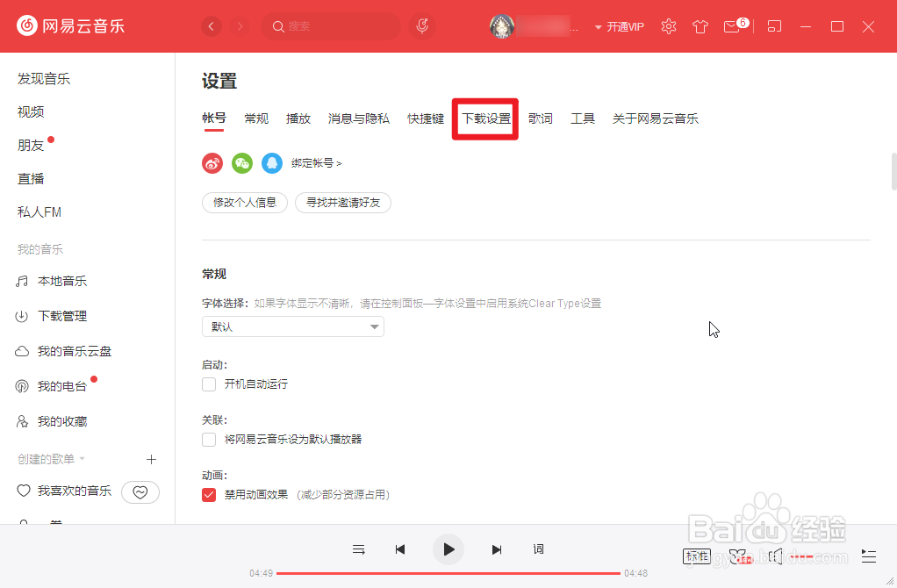The height and width of the screenshot is (588, 897).
Task: Go forward with the right arrow button
Action: [x=240, y=26]
